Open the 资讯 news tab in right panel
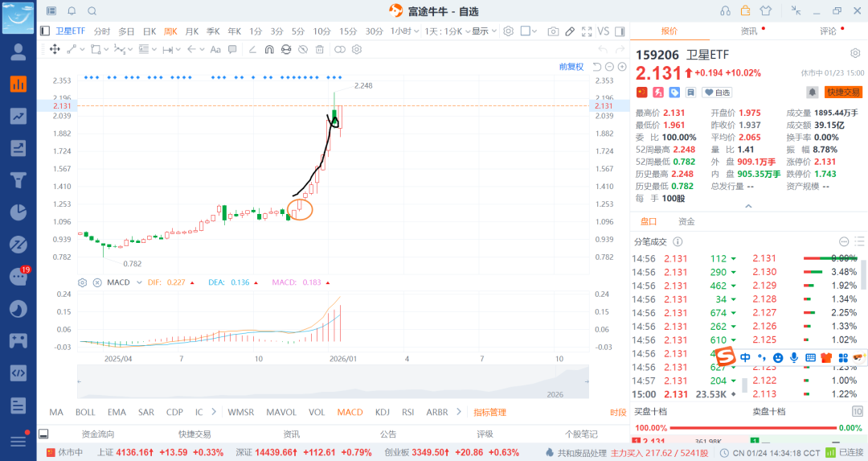Viewport: 868px width, 461px height. pos(749,31)
